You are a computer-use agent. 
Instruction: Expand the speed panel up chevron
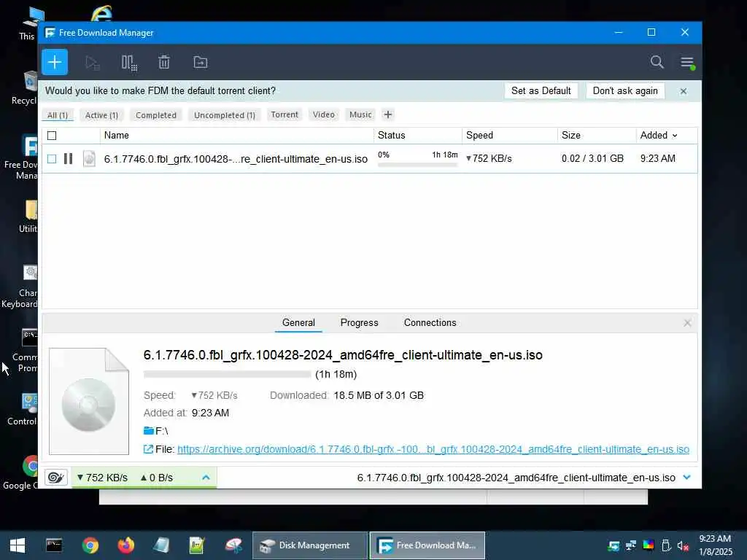tap(206, 477)
